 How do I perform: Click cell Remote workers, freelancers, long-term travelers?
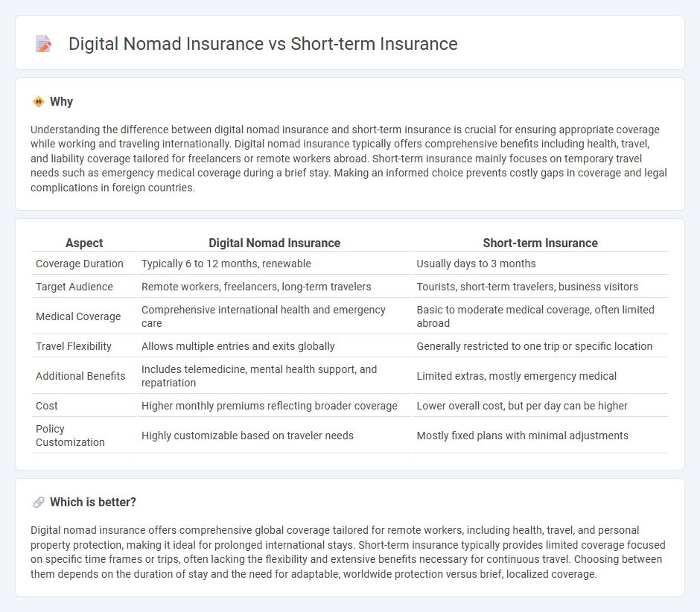[274, 287]
